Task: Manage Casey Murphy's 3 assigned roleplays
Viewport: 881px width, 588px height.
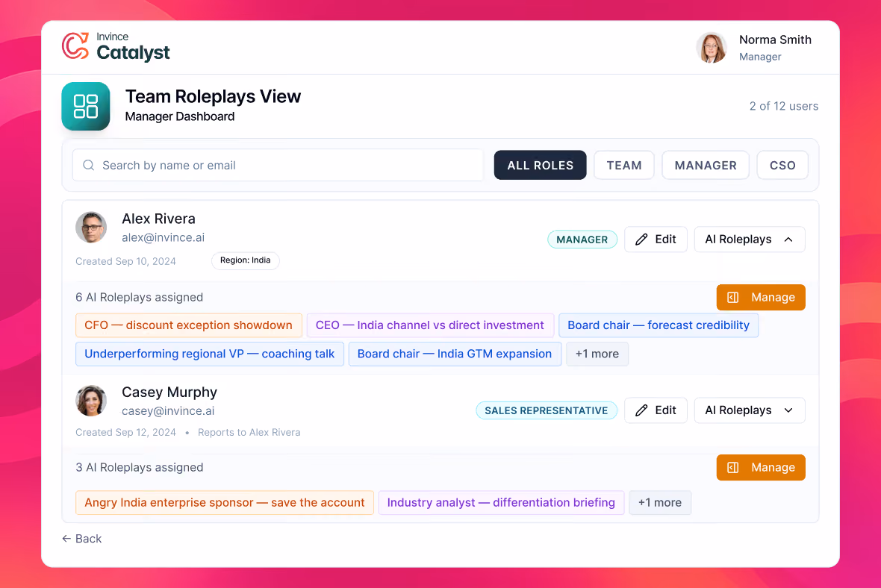Action: point(761,467)
